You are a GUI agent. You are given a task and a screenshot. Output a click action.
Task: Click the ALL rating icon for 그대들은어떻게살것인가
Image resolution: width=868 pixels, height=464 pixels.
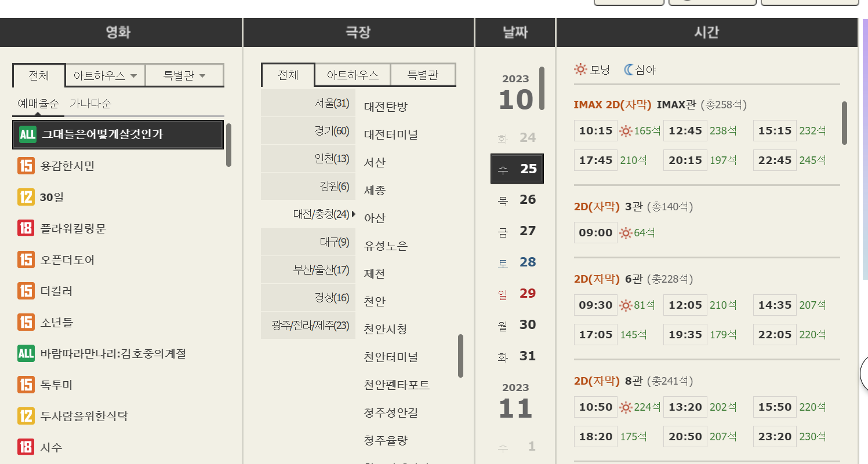[x=27, y=134]
